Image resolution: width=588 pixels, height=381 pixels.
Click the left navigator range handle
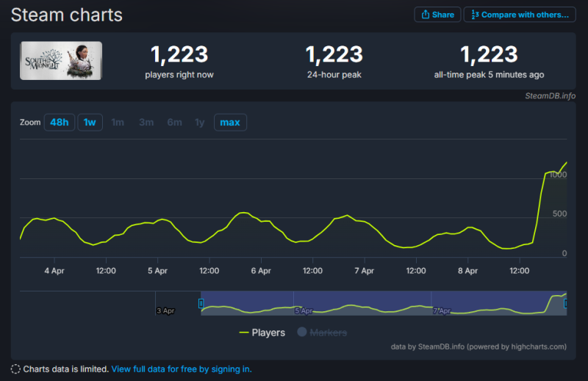pos(201,303)
